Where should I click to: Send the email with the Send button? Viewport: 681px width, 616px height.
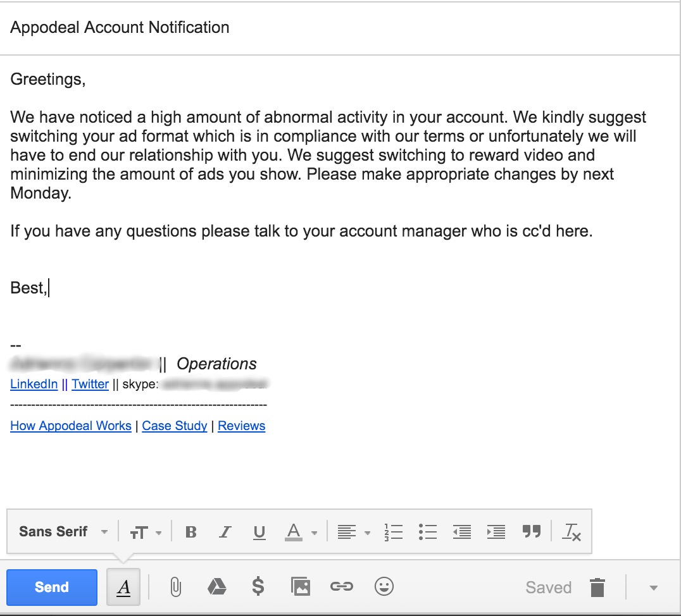click(52, 587)
